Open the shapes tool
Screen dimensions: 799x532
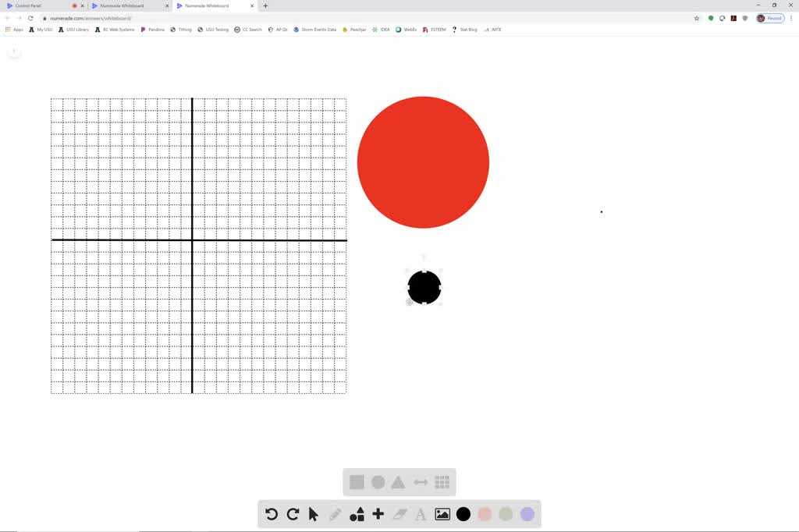[x=357, y=514]
